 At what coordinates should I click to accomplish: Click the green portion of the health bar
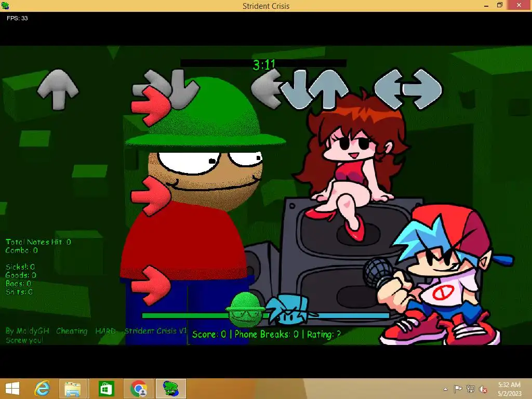[185, 315]
